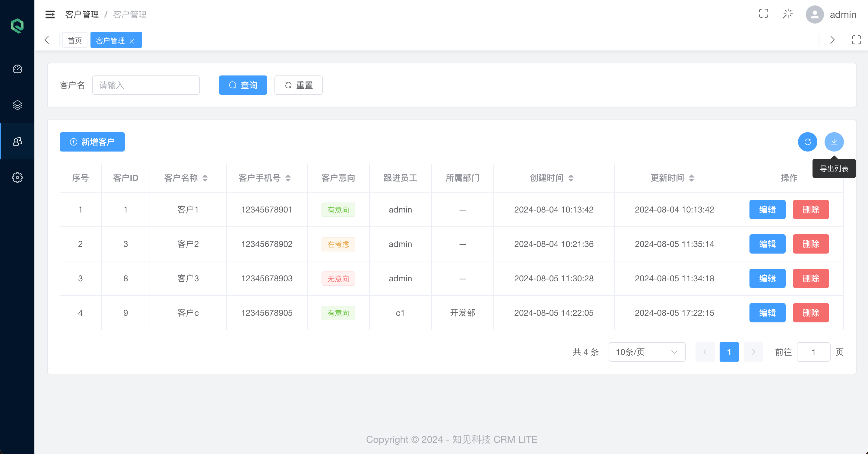Focus the 前往 page jump input

tap(813, 352)
